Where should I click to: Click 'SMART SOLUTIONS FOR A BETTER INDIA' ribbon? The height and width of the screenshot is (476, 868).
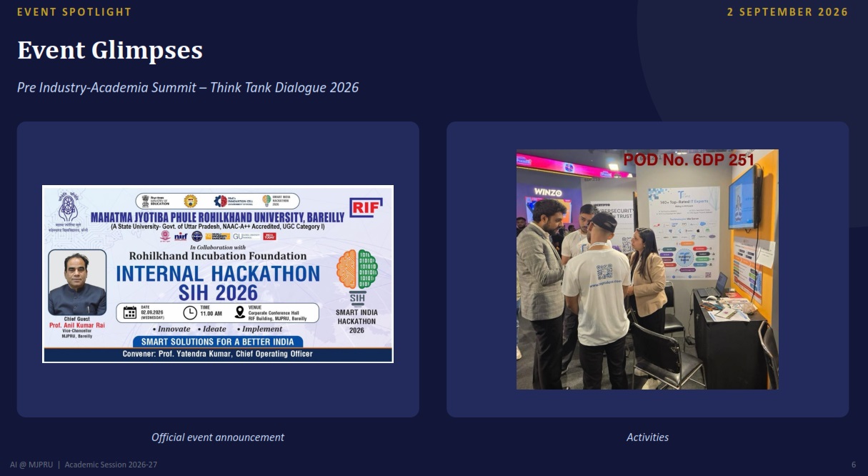217,342
